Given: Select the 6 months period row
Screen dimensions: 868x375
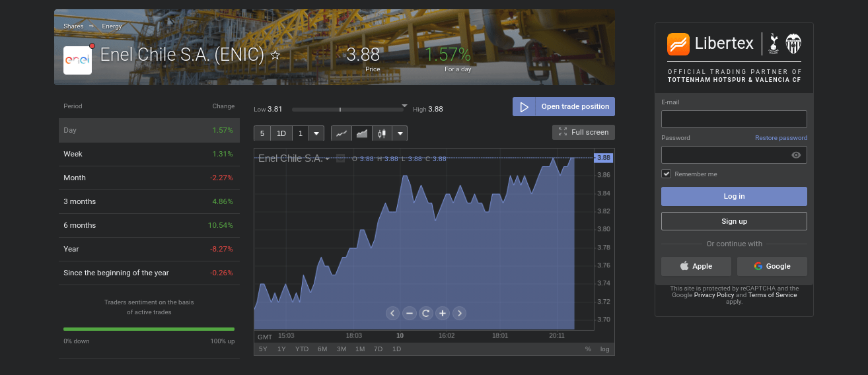Looking at the screenshot, I should pyautogui.click(x=149, y=225).
